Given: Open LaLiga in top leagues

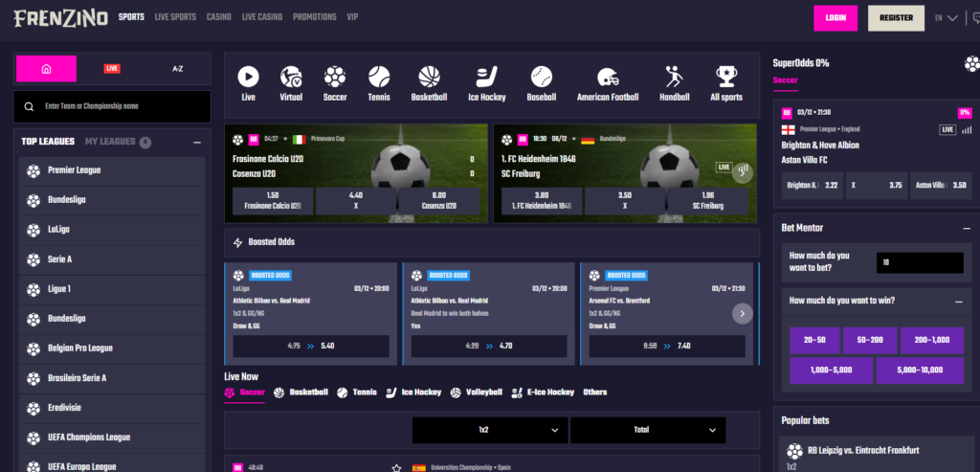Looking at the screenshot, I should [112, 231].
